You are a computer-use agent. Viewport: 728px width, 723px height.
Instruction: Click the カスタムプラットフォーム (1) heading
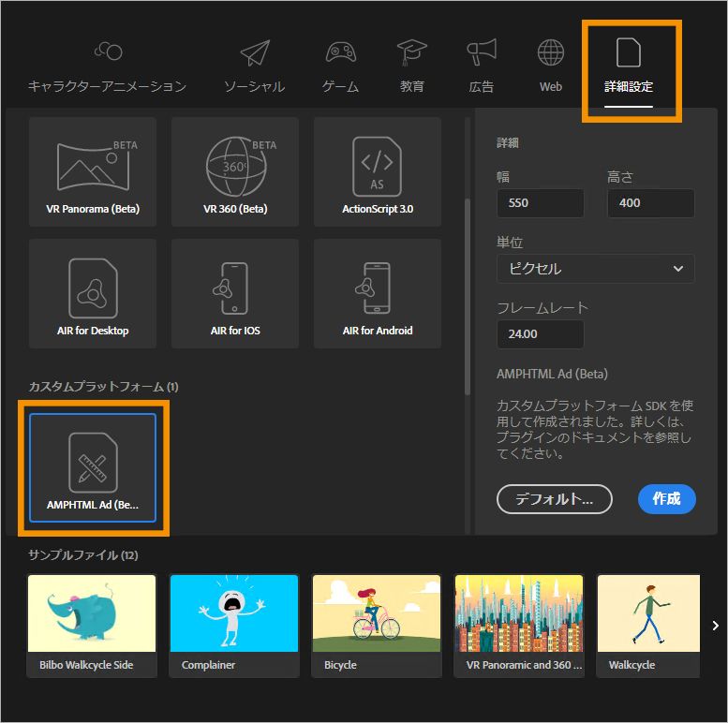104,387
